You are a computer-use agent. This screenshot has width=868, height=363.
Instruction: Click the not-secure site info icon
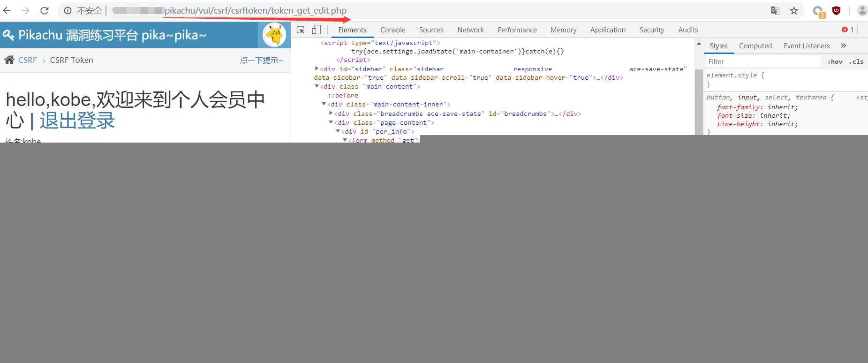point(68,10)
